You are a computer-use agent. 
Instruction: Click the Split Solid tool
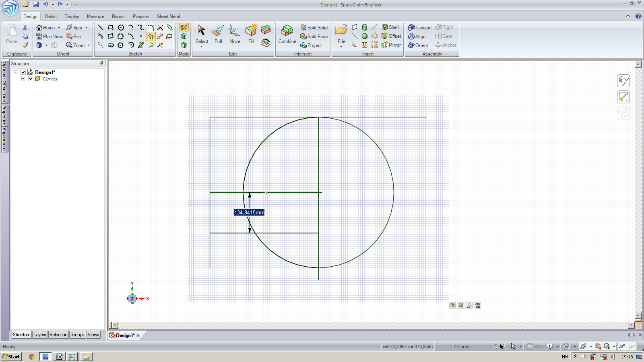[314, 27]
